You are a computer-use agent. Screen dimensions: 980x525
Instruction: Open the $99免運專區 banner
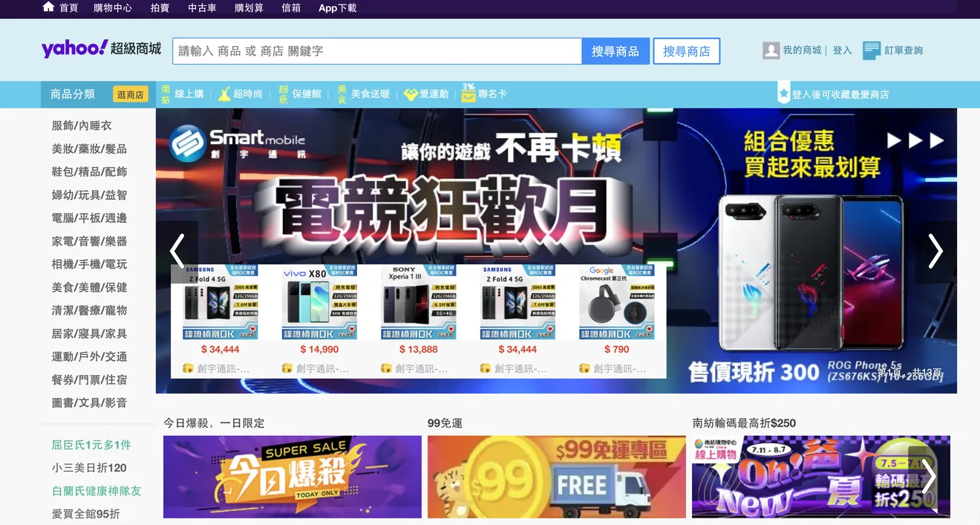coord(557,477)
